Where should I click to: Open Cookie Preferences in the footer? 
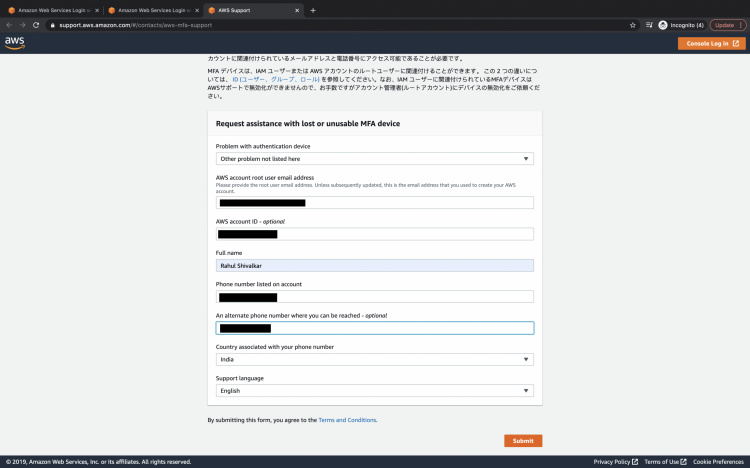[x=717, y=462]
